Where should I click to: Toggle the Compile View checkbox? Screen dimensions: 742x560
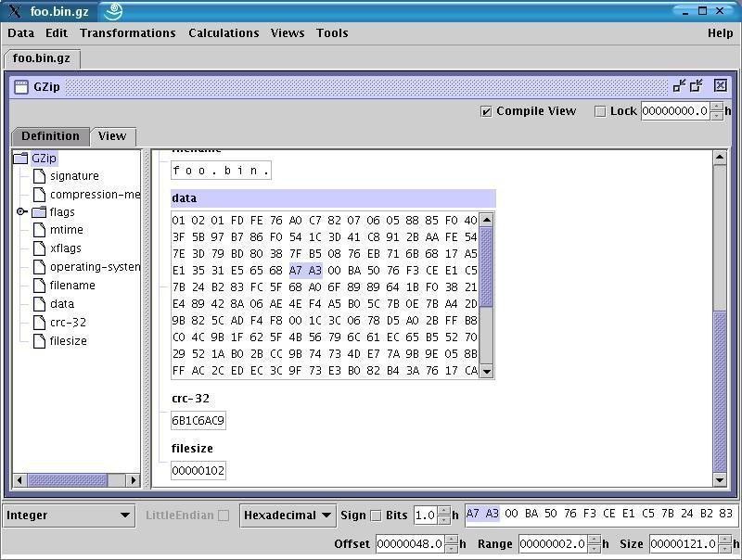pos(486,110)
